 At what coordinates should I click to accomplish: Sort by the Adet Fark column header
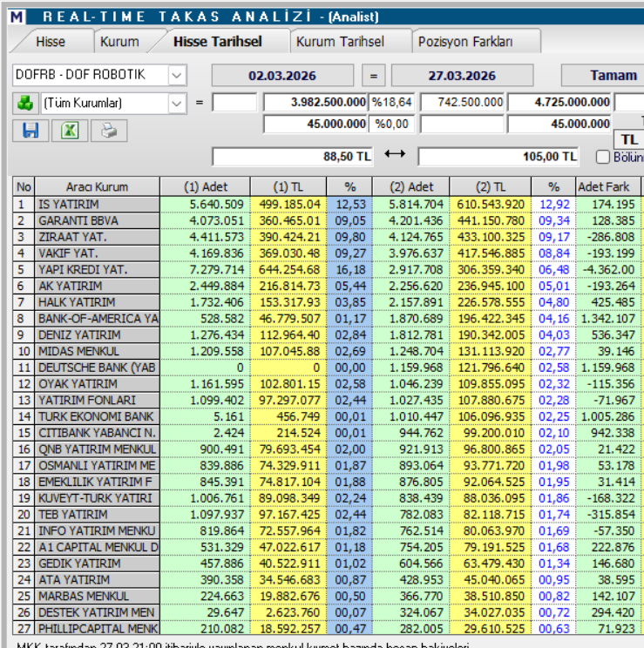[607, 186]
